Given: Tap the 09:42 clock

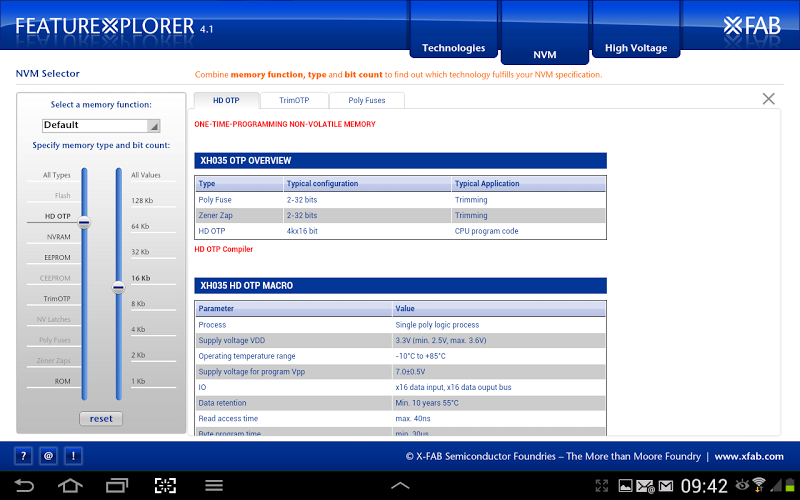Looking at the screenshot, I should [704, 486].
